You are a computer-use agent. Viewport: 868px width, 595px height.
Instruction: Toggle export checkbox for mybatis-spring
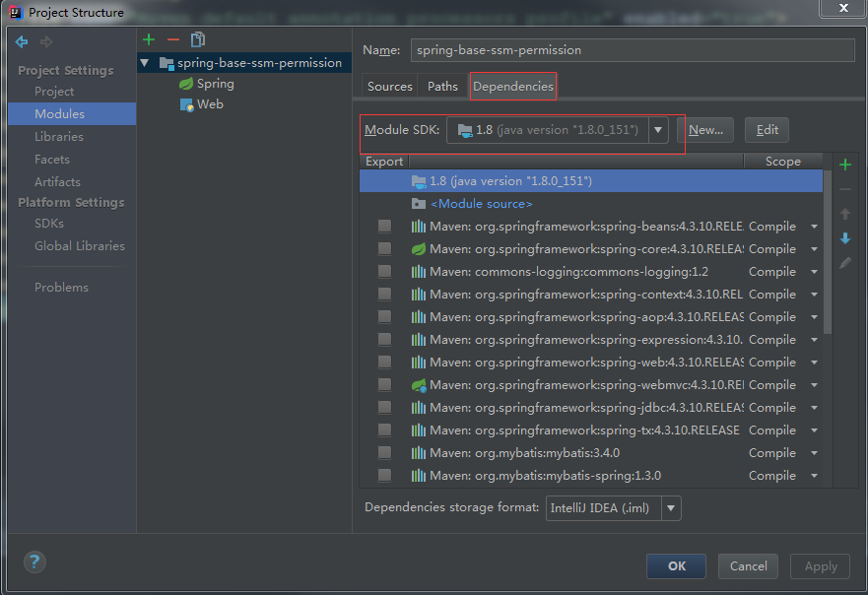point(384,476)
